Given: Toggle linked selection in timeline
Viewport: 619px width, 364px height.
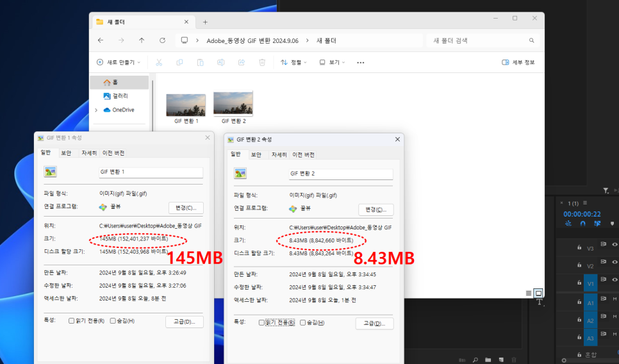Looking at the screenshot, I should click(x=597, y=224).
